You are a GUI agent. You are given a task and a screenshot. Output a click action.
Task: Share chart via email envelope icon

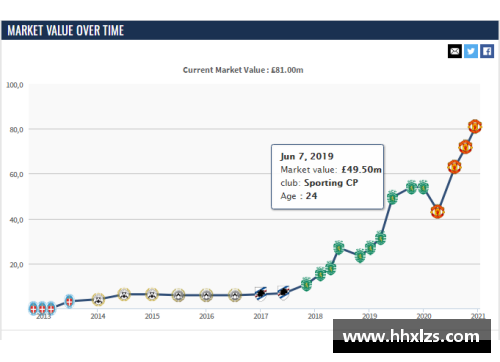455,51
